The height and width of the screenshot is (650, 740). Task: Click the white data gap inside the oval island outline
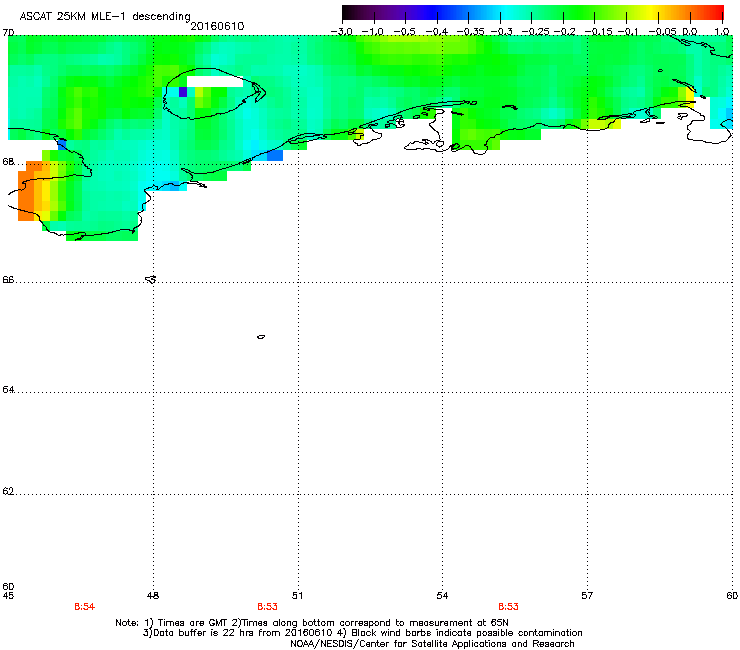tap(215, 81)
